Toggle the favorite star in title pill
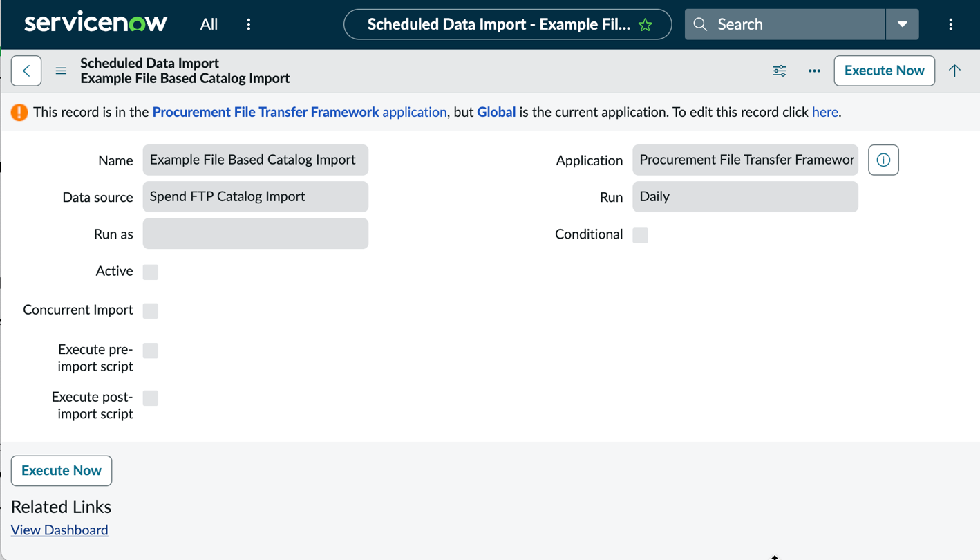The width and height of the screenshot is (980, 560). [646, 25]
